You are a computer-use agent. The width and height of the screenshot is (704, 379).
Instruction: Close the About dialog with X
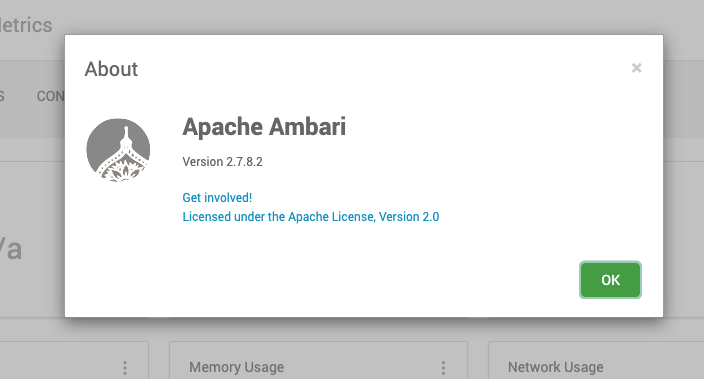pos(636,68)
